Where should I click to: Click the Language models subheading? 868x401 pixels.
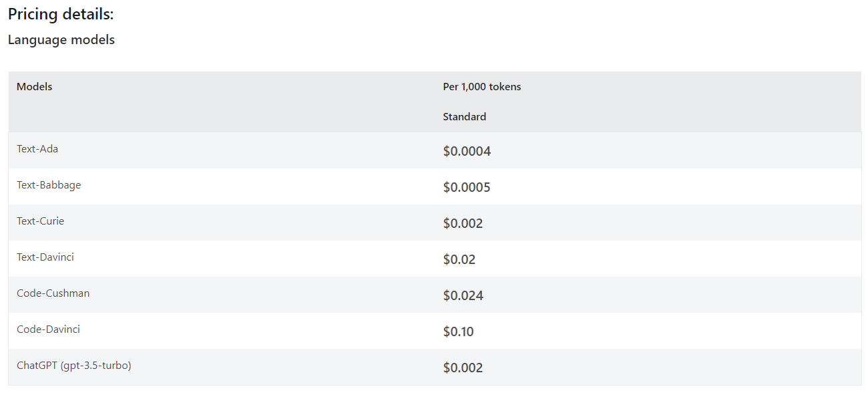pos(61,40)
